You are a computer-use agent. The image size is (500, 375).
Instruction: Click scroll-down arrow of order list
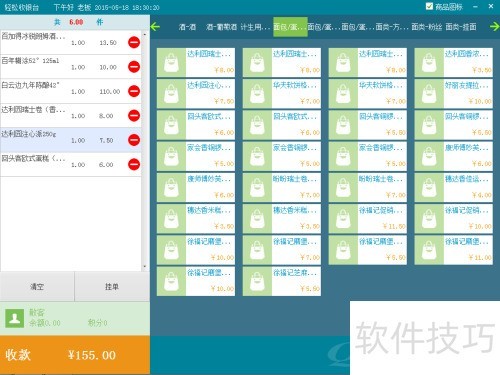[145, 266]
